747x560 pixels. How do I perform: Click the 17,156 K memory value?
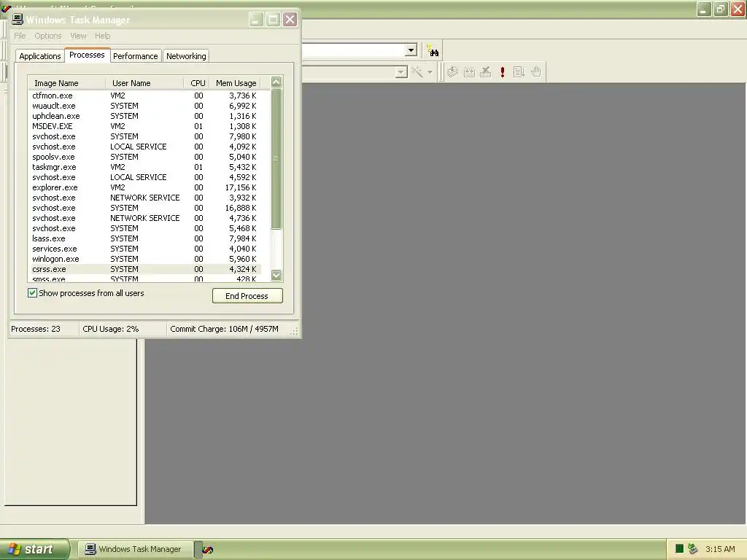click(241, 187)
